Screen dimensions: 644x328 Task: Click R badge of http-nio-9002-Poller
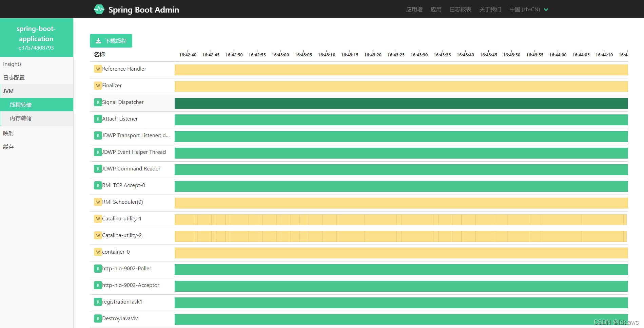coord(98,269)
